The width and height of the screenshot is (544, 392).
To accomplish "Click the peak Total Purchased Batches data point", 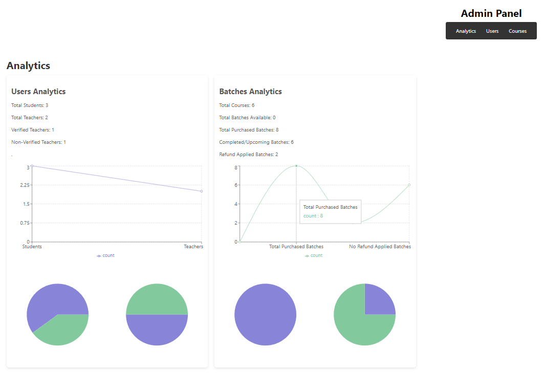I will pyautogui.click(x=296, y=166).
